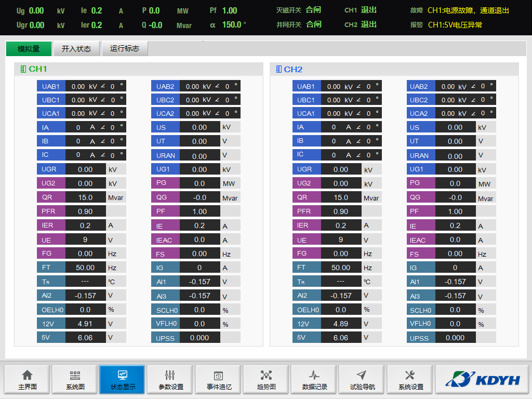Open 数据记录 waveform icon

[314, 375]
